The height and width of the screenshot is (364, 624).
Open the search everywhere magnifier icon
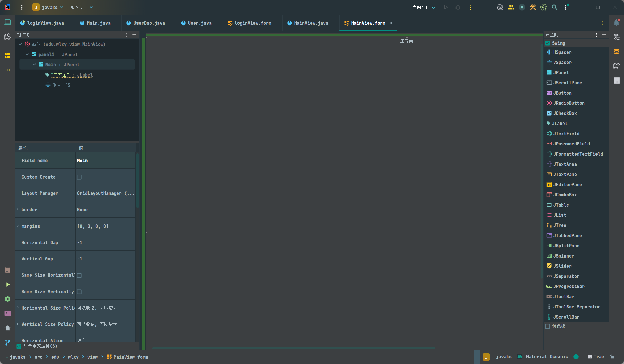(554, 7)
